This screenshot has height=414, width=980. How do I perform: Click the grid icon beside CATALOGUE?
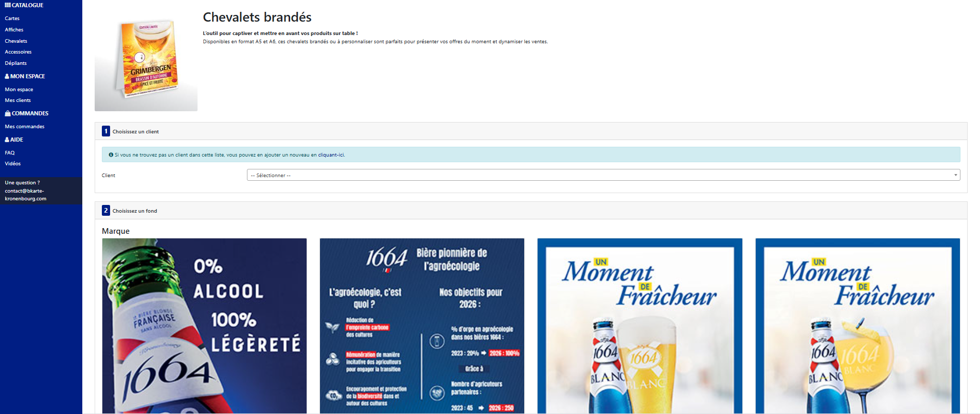click(8, 5)
